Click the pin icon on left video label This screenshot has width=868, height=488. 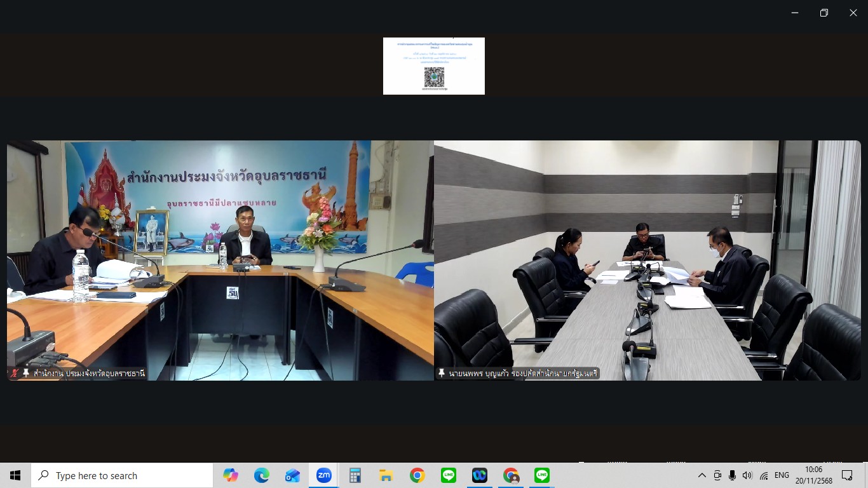click(x=26, y=373)
